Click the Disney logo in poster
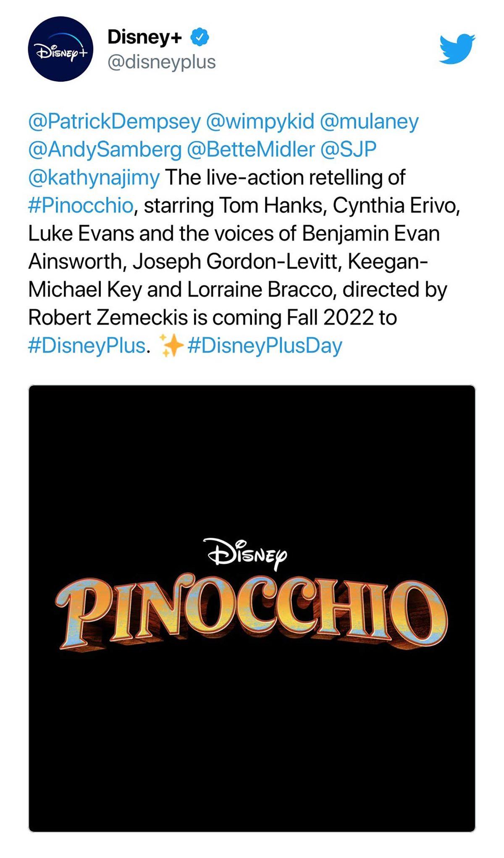The image size is (504, 858). [x=248, y=553]
